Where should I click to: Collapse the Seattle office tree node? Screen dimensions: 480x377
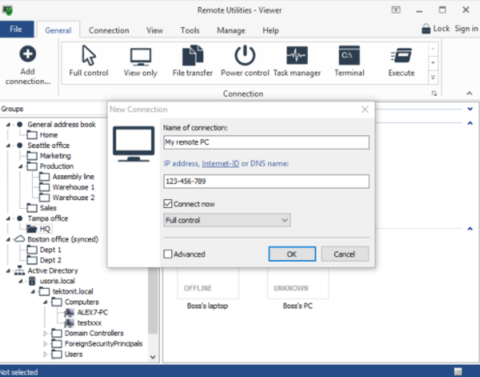click(8, 146)
